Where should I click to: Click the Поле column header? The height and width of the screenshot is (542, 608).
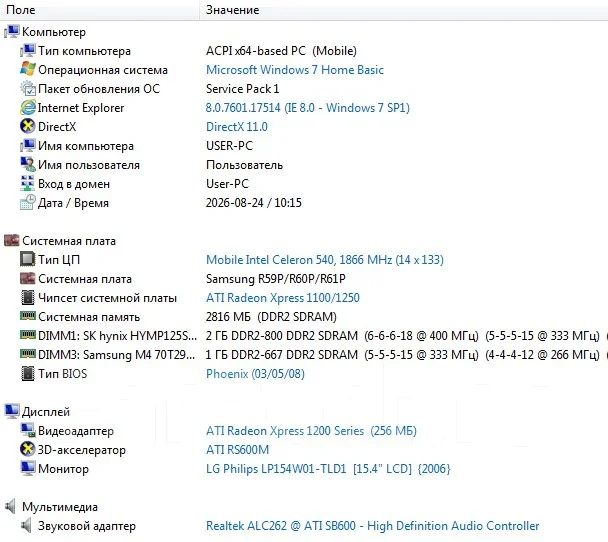(99, 10)
